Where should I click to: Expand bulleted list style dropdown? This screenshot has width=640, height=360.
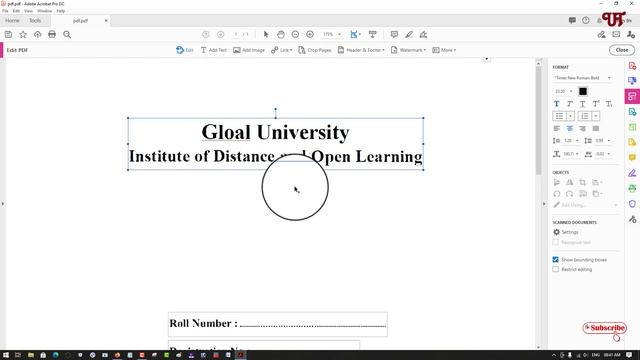571,116
